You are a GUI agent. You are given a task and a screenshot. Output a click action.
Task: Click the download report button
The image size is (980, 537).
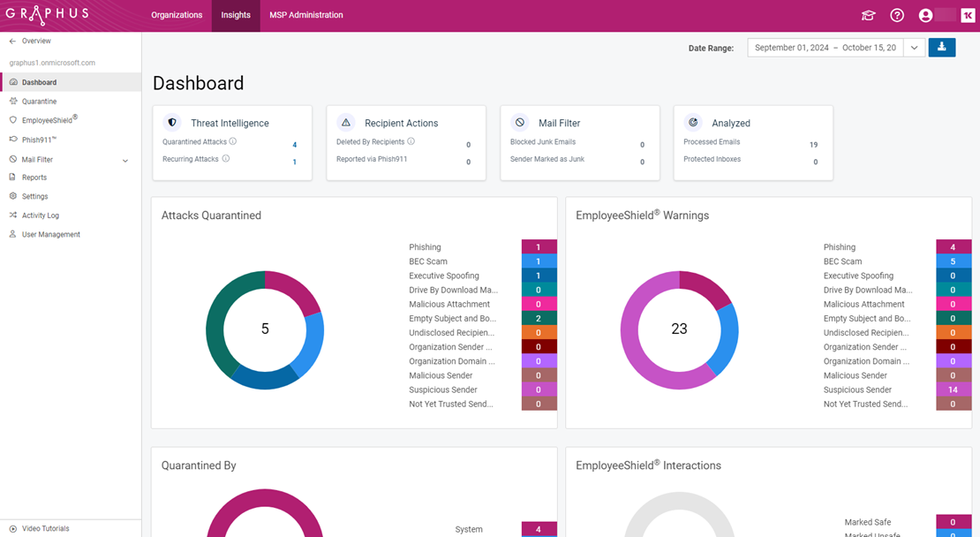tap(942, 48)
